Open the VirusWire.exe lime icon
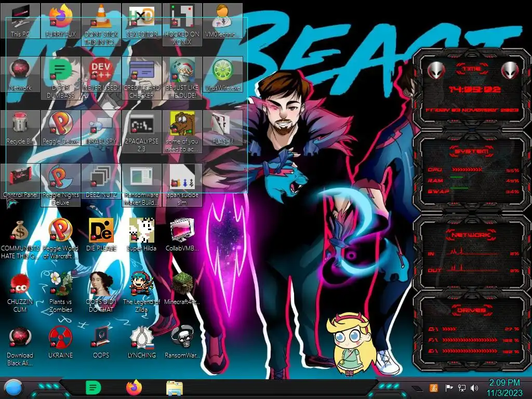 [x=222, y=74]
